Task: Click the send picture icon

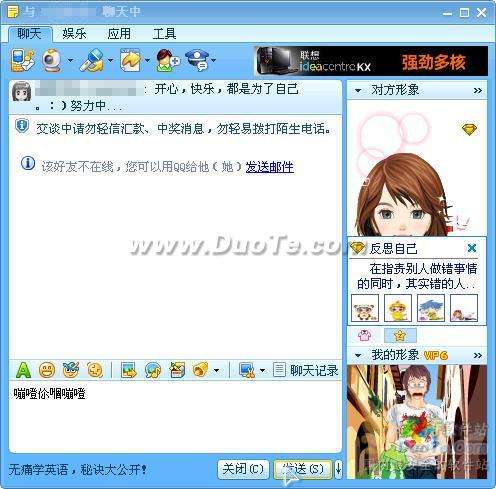Action: point(129,370)
